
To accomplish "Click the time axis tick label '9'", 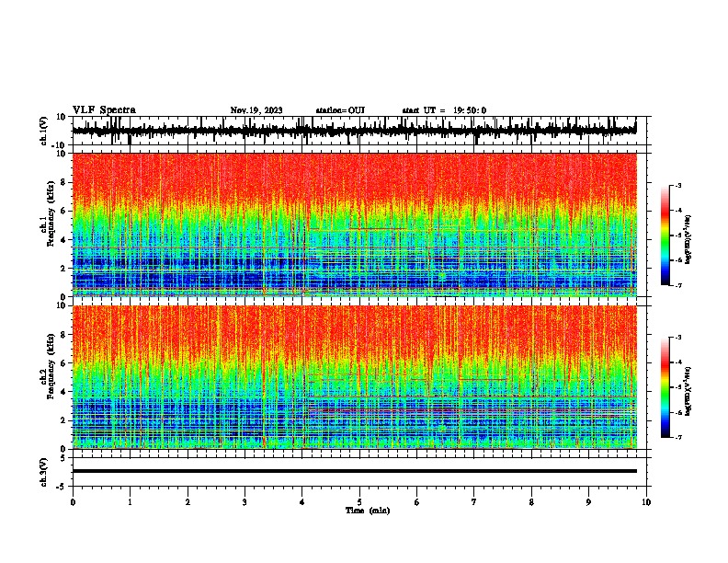I will (588, 502).
